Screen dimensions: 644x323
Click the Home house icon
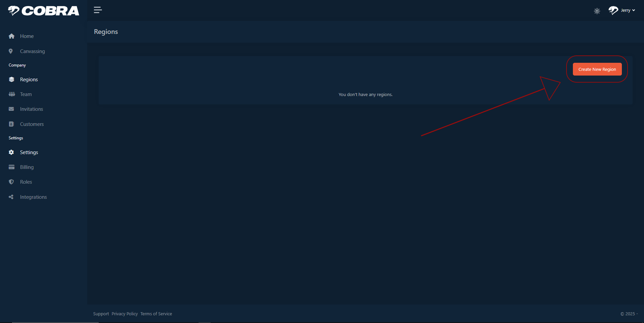tap(11, 36)
